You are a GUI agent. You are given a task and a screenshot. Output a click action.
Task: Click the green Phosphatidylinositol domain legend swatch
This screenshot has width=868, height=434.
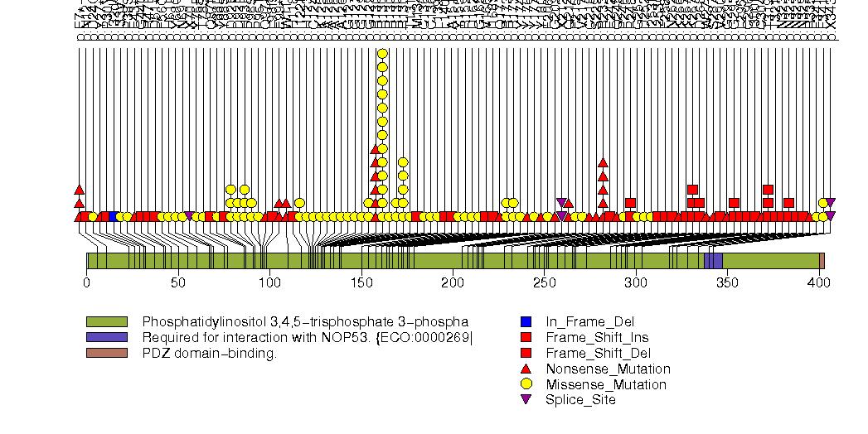[x=106, y=321]
